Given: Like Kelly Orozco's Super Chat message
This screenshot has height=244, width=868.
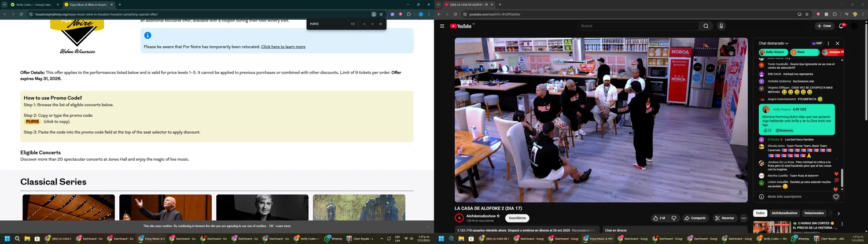Looking at the screenshot, I should [767, 131].
